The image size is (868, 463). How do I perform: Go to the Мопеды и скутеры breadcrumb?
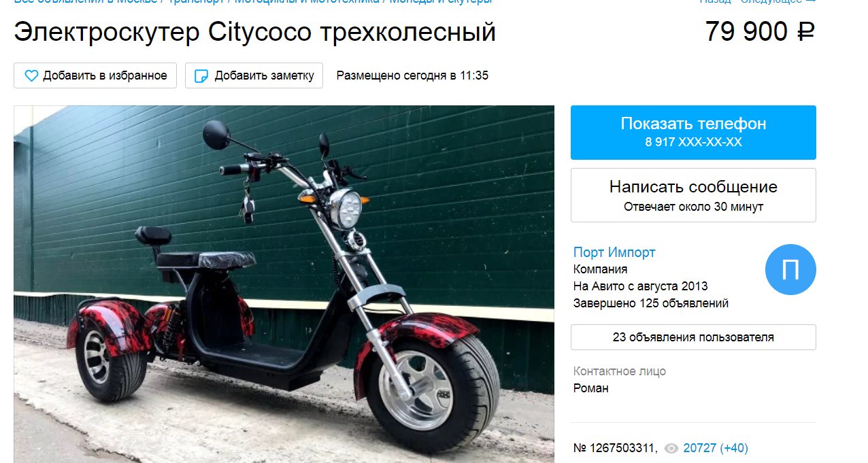tap(441, 2)
